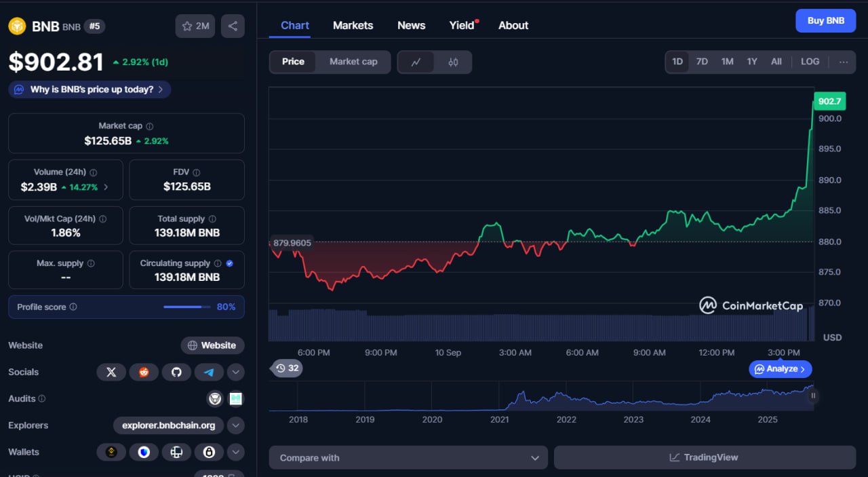Click the BNB coin logo
Viewport: 868px width, 477px height.
coord(17,26)
